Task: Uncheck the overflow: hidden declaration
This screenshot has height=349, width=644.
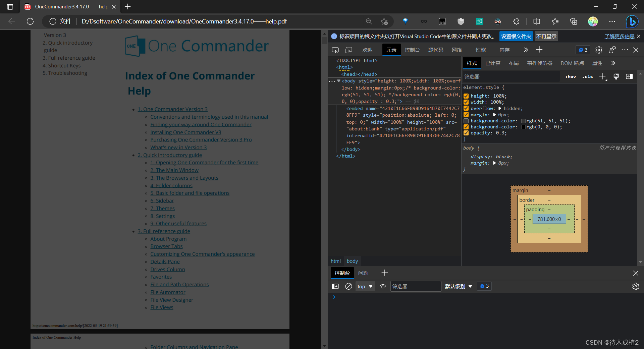Action: (466, 108)
